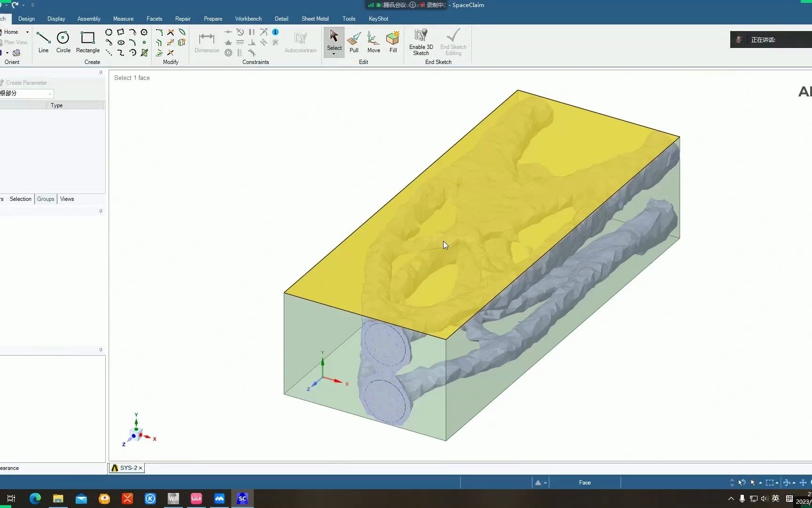Activate the Fill tool

(x=393, y=41)
